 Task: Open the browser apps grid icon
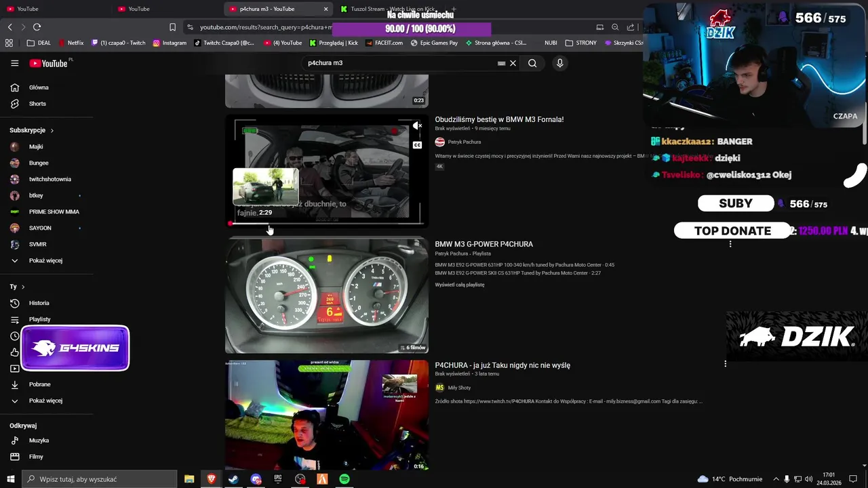[x=9, y=43]
